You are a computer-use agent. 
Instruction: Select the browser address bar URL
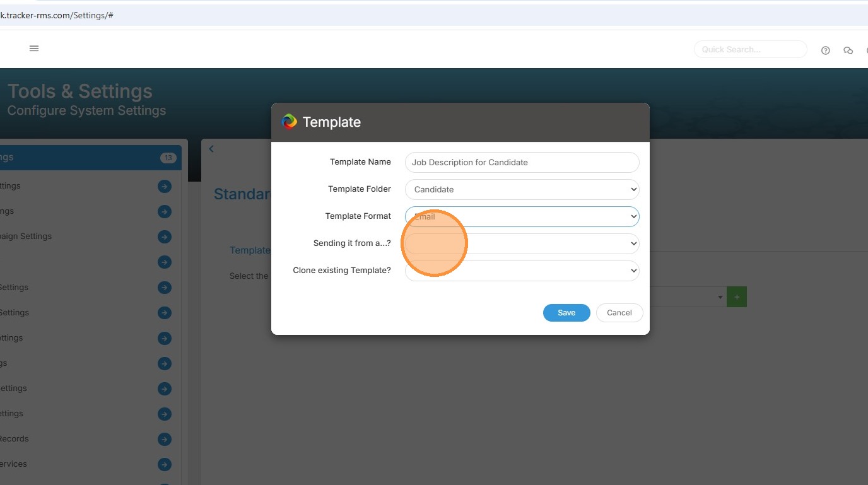tap(57, 15)
